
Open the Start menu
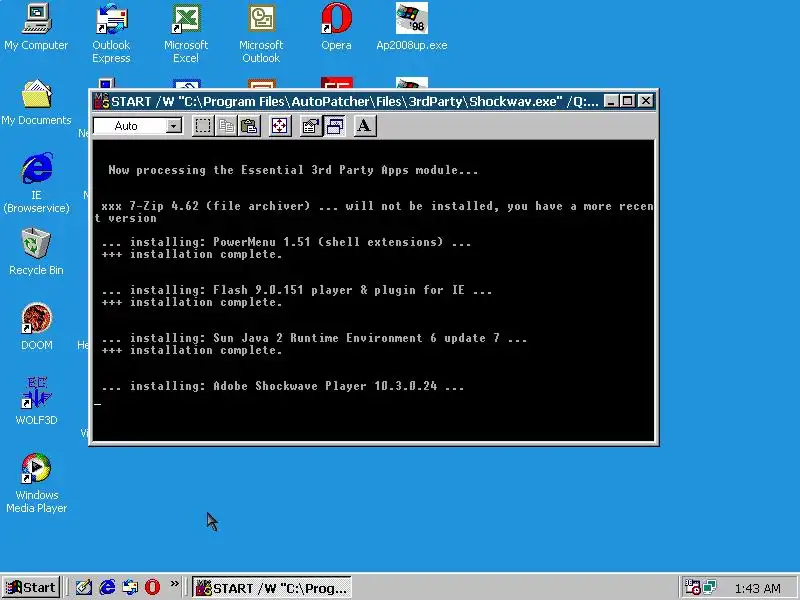pyautogui.click(x=31, y=587)
